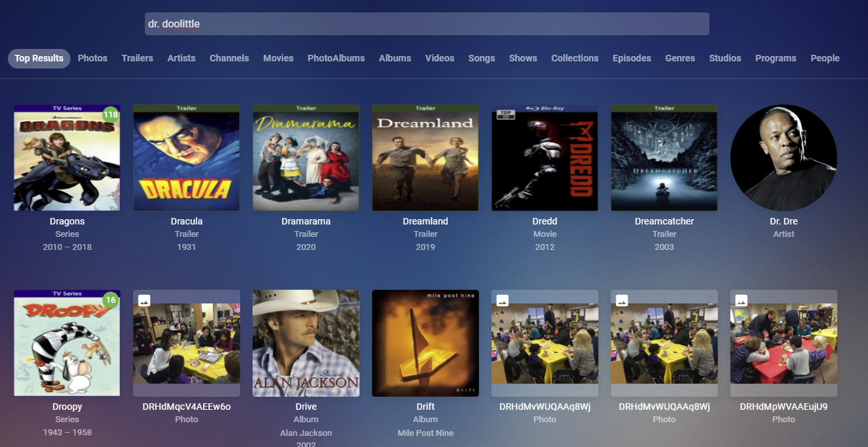Switch to the Shows tab
The image size is (868, 447).
(x=523, y=58)
